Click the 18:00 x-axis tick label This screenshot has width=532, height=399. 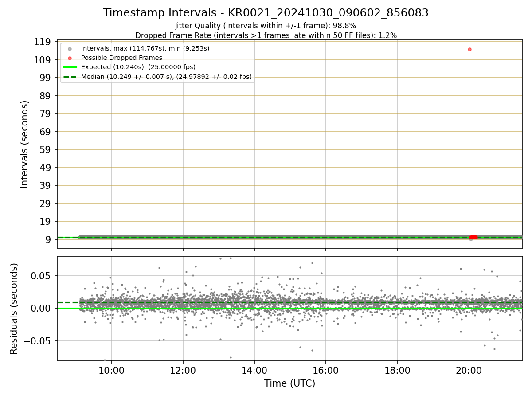[x=397, y=370]
